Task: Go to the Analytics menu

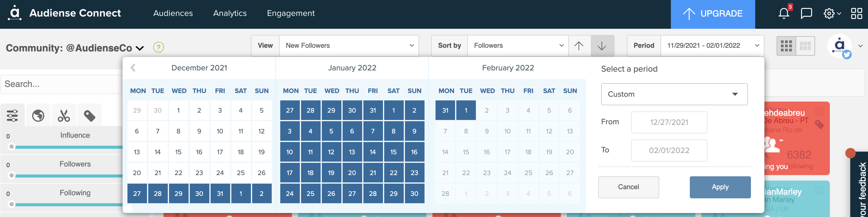Action: click(x=230, y=13)
